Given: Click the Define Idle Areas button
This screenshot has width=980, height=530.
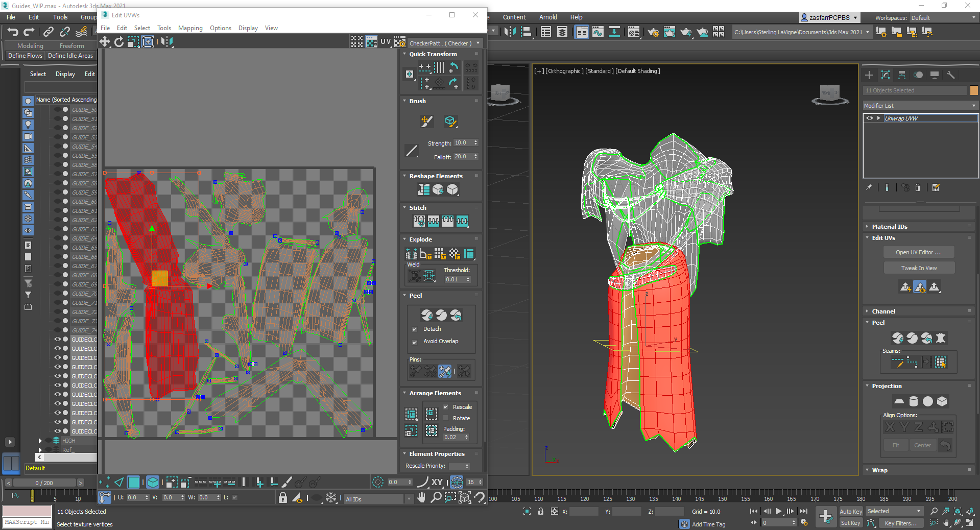Looking at the screenshot, I should (70, 56).
